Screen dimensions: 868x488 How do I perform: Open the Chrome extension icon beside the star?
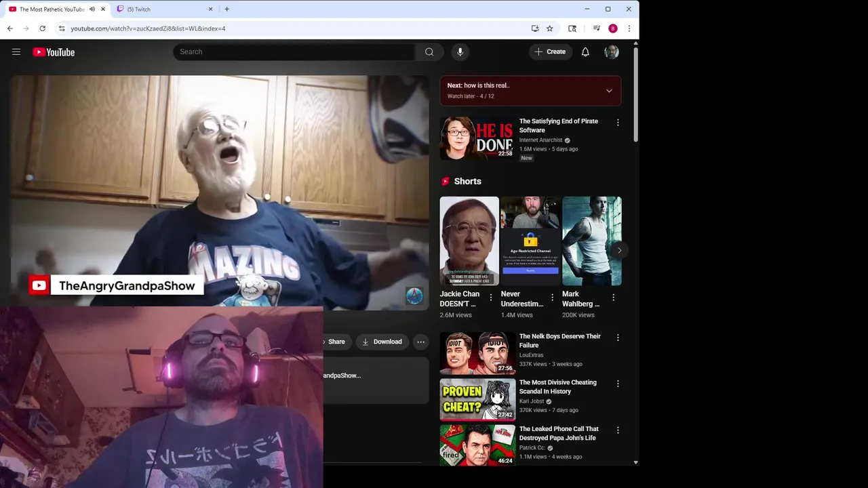pyautogui.click(x=572, y=28)
